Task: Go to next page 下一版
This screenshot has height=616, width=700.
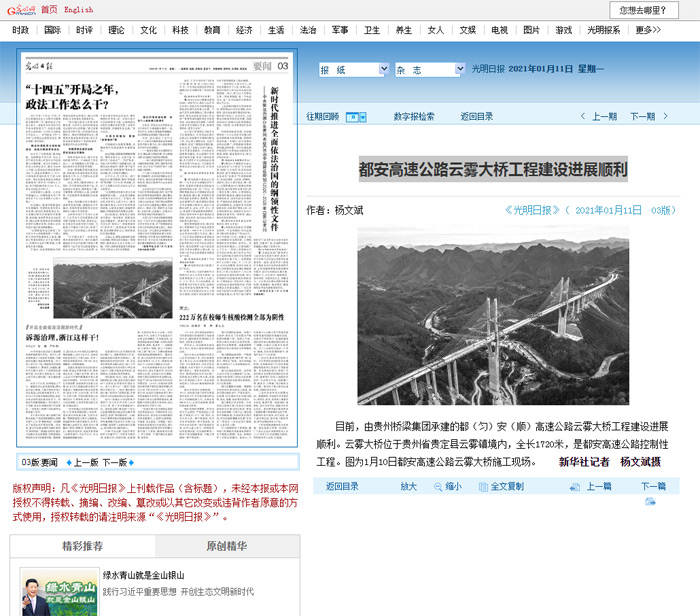Action: coord(115,462)
